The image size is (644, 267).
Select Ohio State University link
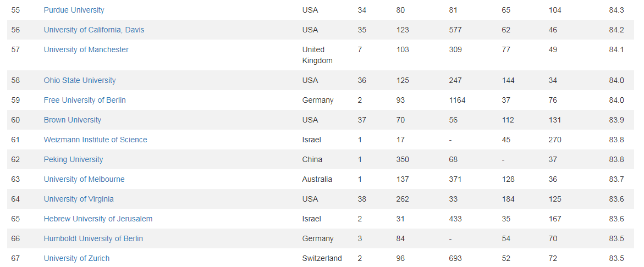pos(80,80)
